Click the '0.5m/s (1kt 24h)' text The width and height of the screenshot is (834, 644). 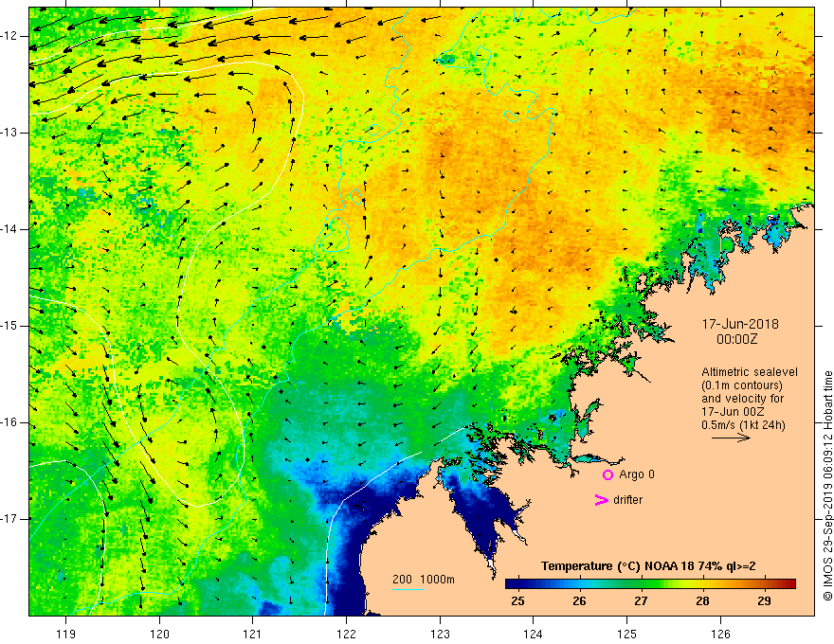click(743, 425)
